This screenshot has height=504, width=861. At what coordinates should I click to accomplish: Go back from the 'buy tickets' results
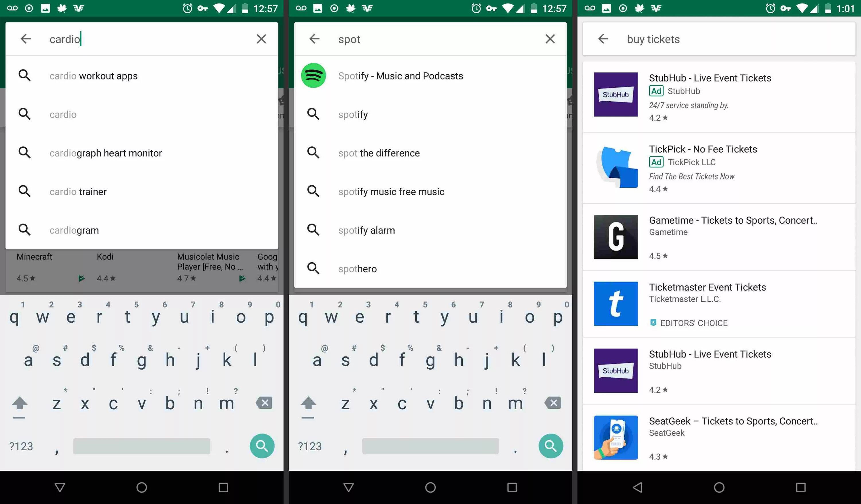[x=603, y=39]
